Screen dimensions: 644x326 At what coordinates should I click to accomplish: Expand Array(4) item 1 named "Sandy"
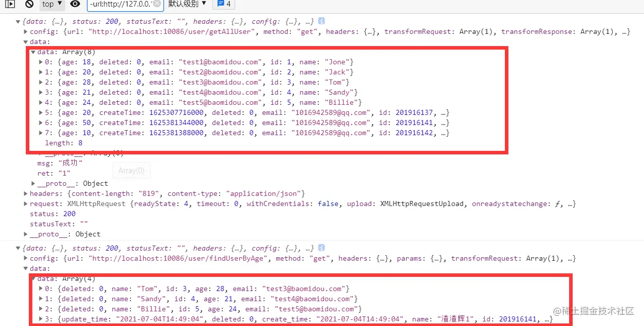click(x=41, y=299)
